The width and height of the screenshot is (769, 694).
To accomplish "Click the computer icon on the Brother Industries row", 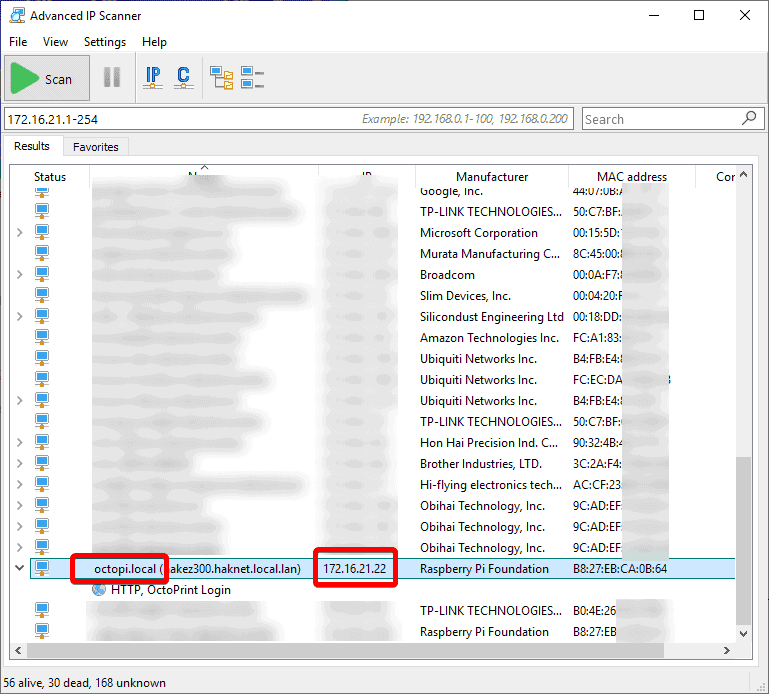I will [42, 463].
